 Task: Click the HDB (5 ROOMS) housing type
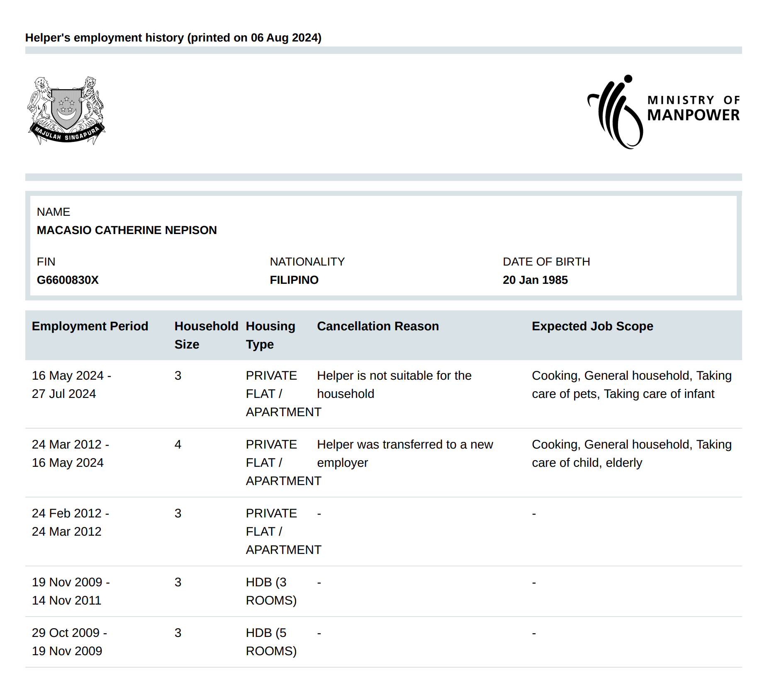[271, 642]
